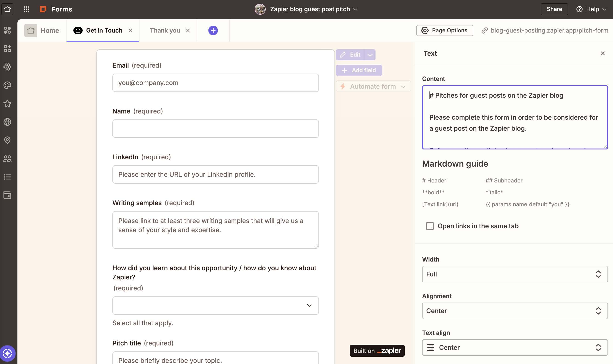Open Page Options

coord(444,30)
